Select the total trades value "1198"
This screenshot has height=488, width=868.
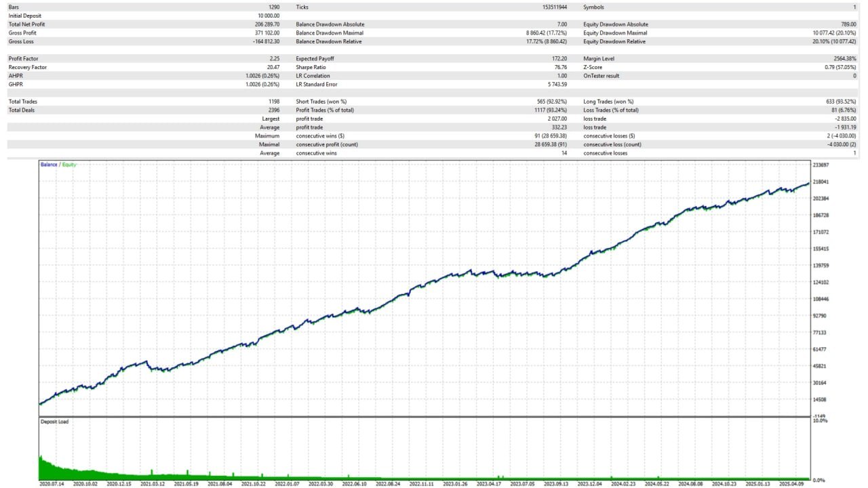coord(274,102)
